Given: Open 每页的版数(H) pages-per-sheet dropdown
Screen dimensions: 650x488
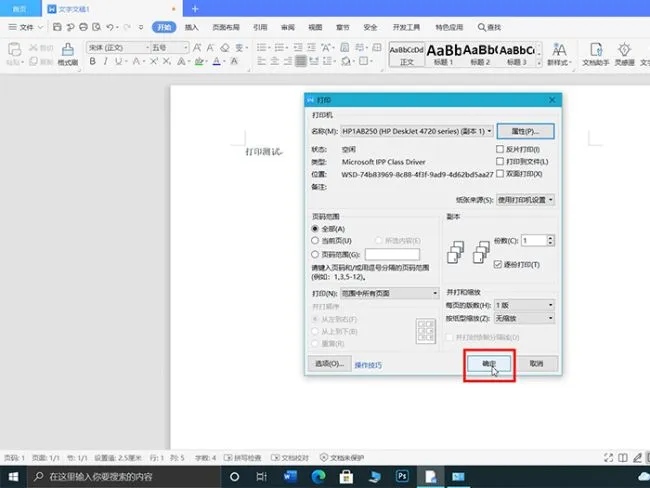Looking at the screenshot, I should 524,305.
